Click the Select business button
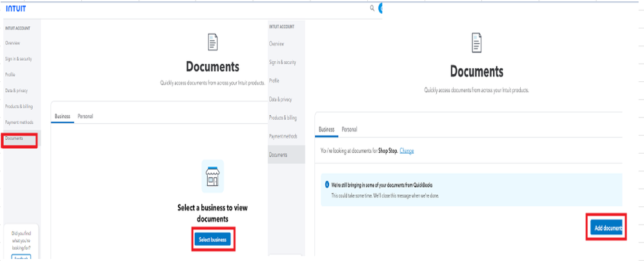The height and width of the screenshot is (262, 644). [x=213, y=239]
